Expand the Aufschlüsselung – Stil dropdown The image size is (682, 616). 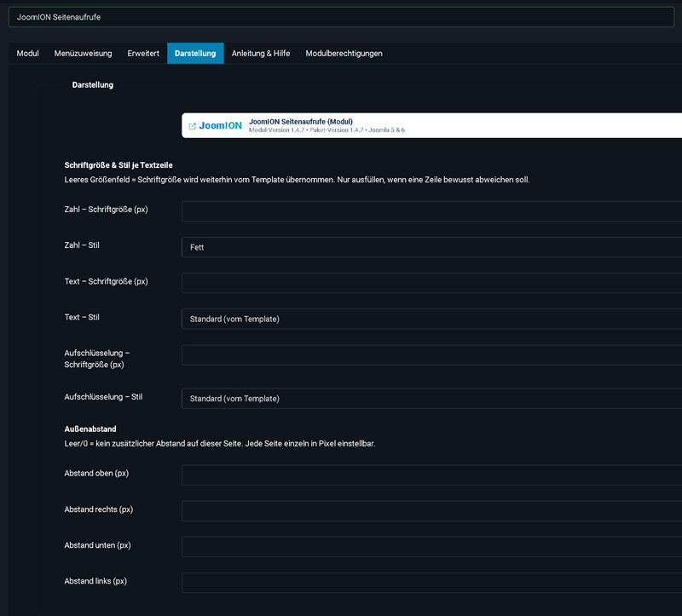[431, 399]
